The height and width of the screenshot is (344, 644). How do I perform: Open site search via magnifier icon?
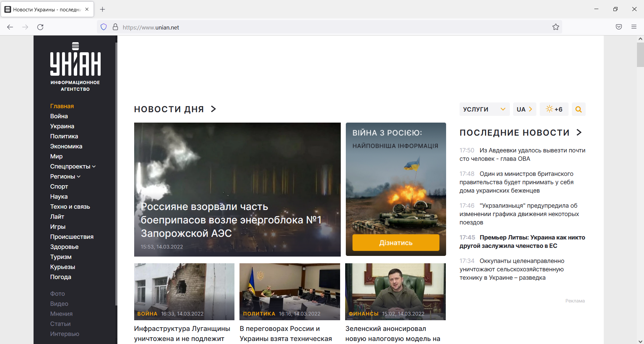click(579, 109)
